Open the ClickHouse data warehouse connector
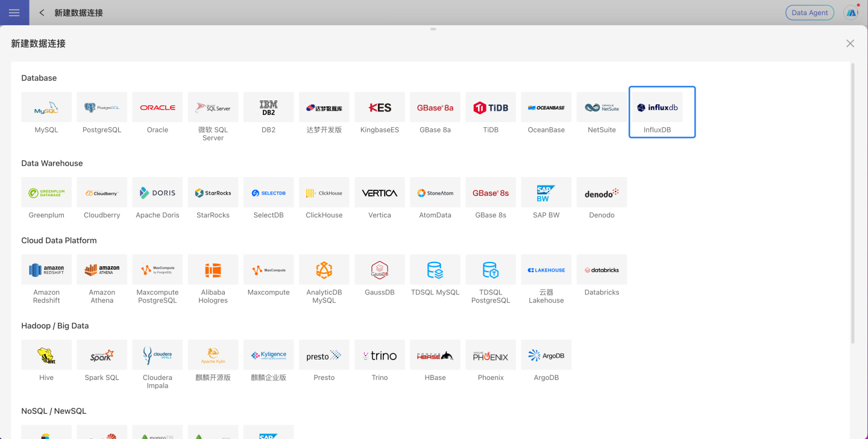Image resolution: width=868 pixels, height=439 pixels. [324, 193]
